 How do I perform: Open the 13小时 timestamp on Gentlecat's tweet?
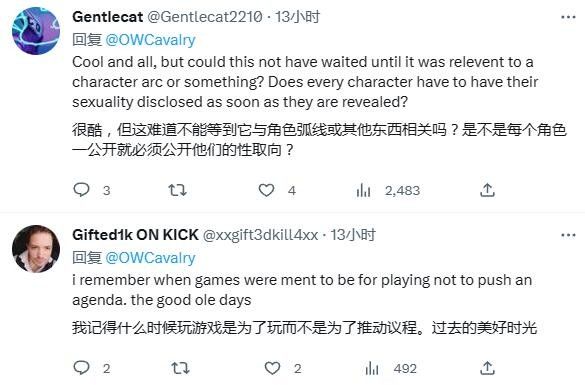coord(297,17)
